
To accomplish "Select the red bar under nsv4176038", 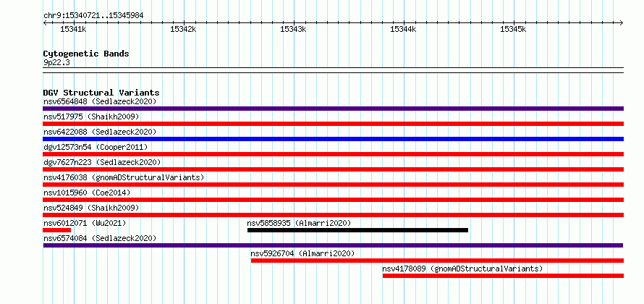I will click(333, 185).
